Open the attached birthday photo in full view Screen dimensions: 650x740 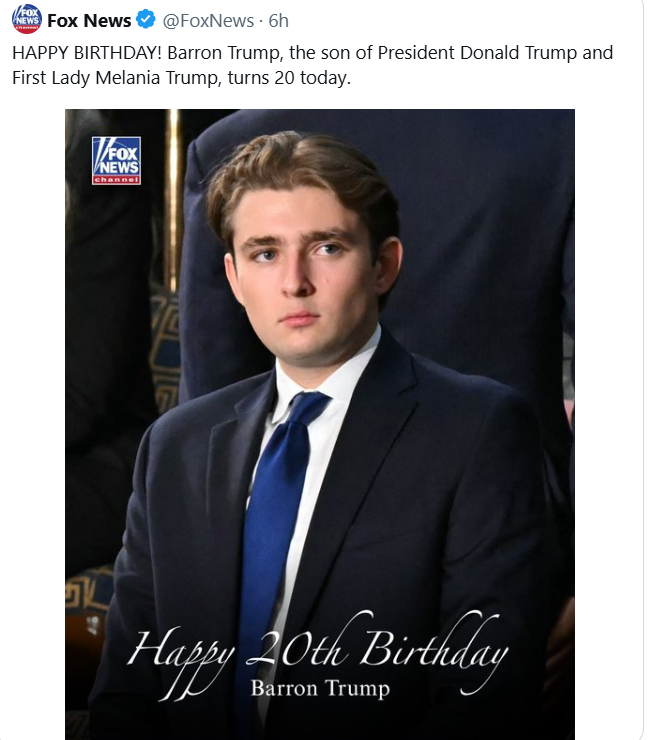point(320,424)
